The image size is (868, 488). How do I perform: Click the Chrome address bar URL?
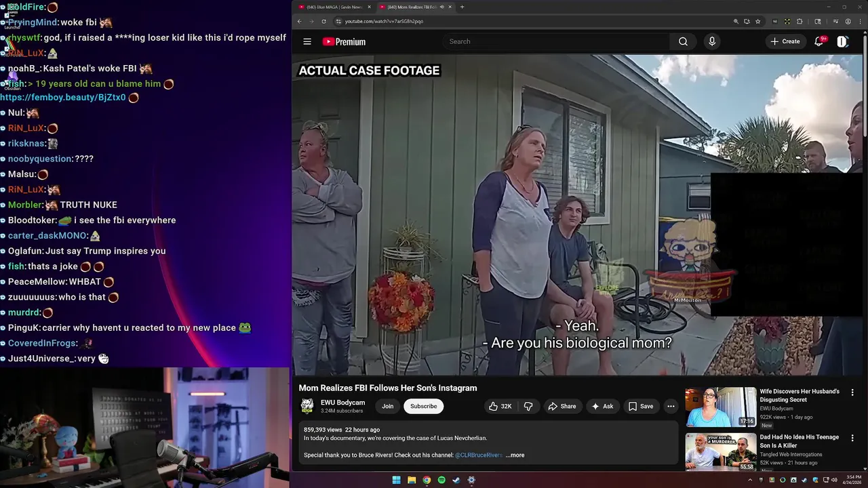click(x=384, y=21)
